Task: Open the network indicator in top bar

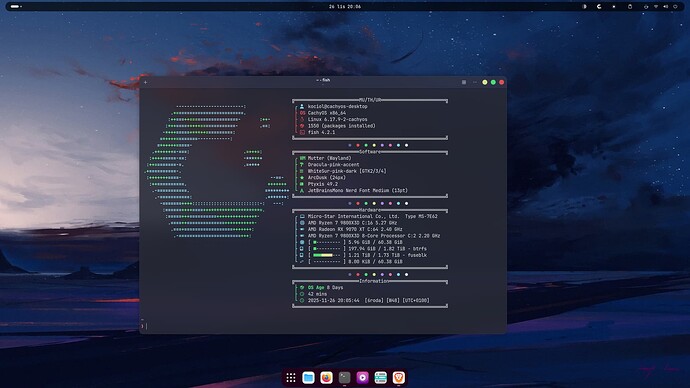Action: (656, 7)
